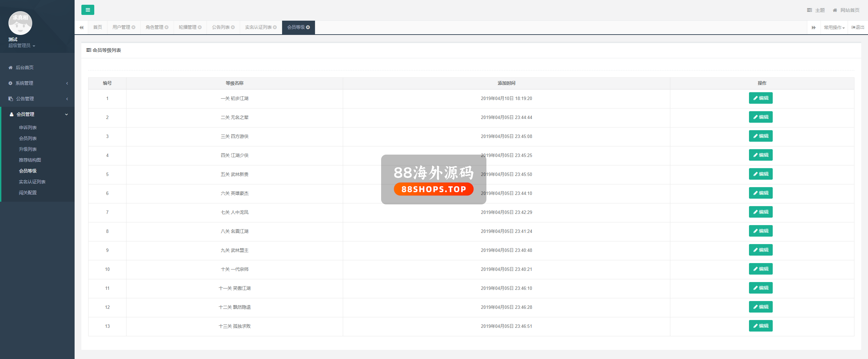
Task: Edit the 一关 初步江湖 level row
Action: (761, 98)
